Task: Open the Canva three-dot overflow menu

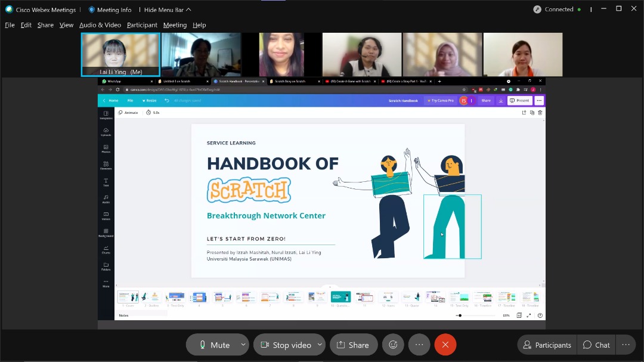Action: pos(539,101)
